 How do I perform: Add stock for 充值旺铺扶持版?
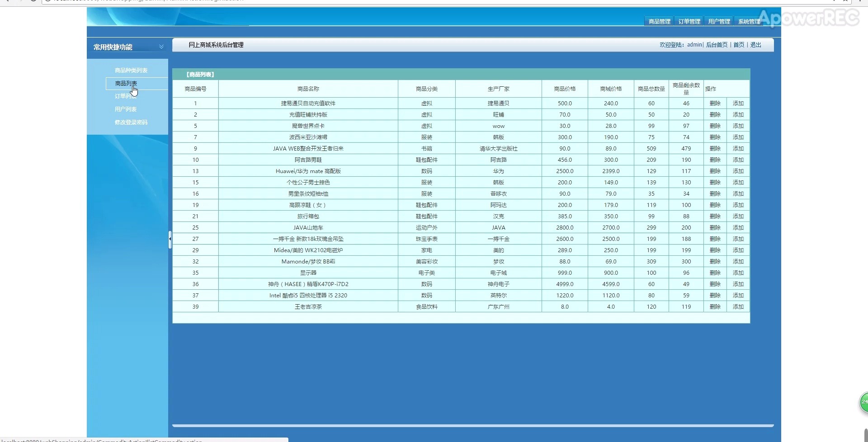[x=738, y=114]
